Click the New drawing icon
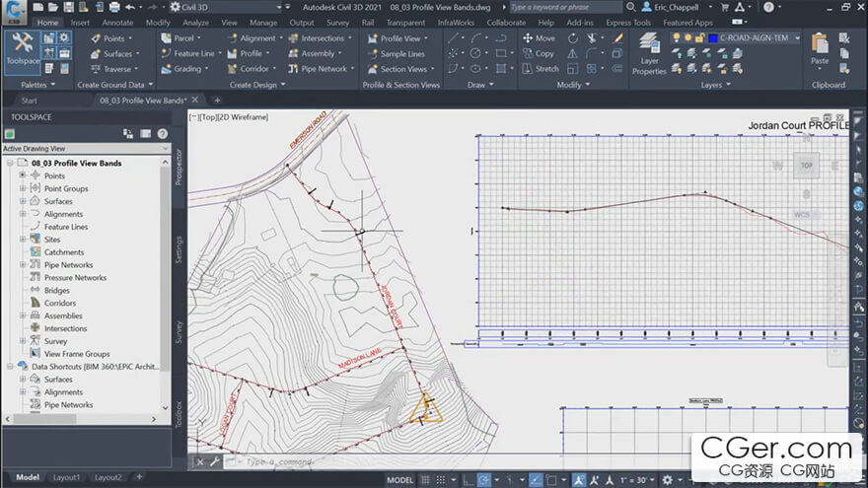Image resolution: width=868 pixels, height=488 pixels. [x=38, y=7]
